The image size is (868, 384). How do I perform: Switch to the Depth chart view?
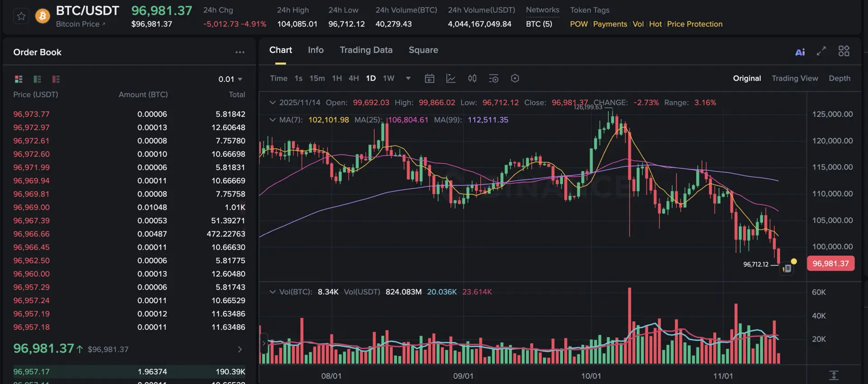coord(839,78)
